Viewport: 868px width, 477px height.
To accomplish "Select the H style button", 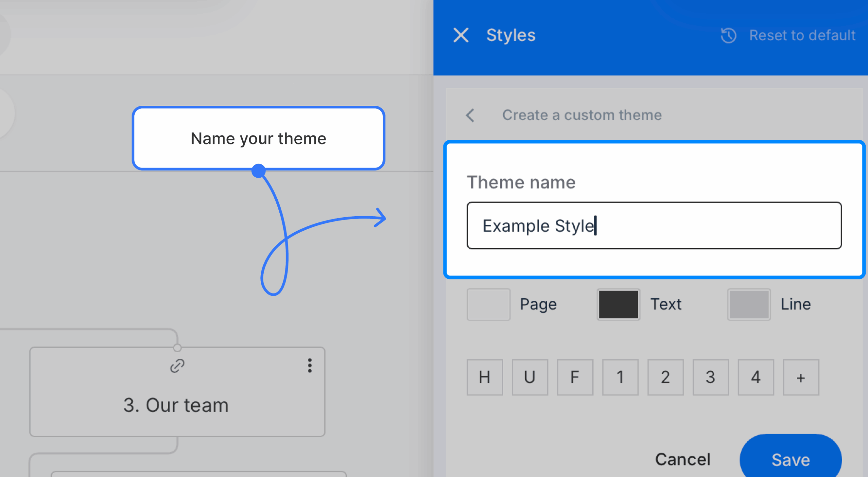I will coord(485,377).
